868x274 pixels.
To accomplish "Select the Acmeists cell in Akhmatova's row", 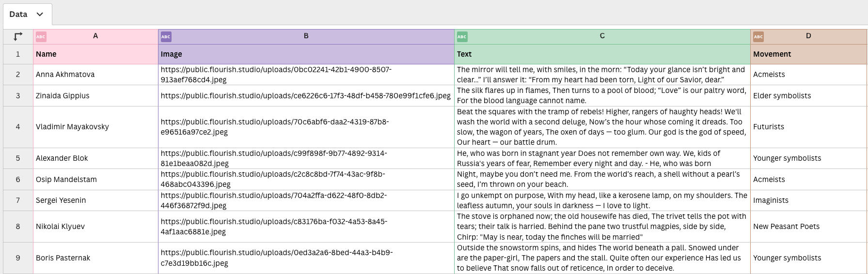I will click(x=808, y=75).
